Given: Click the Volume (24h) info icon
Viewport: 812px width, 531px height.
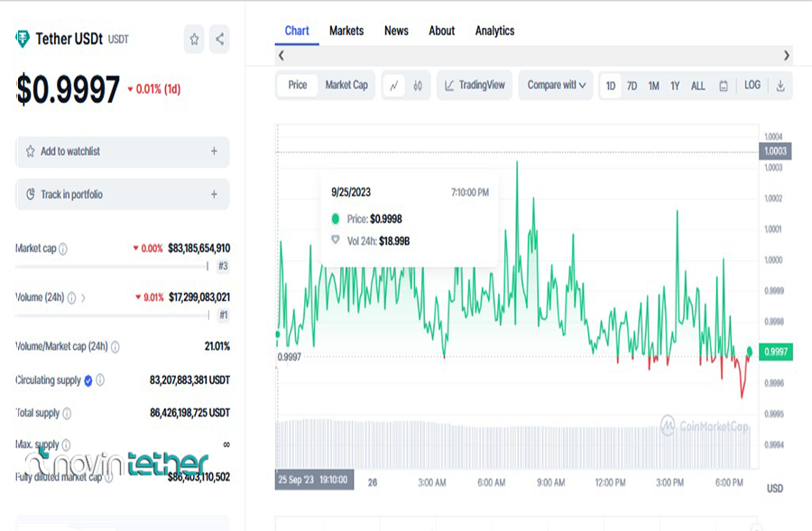Looking at the screenshot, I should click(x=71, y=298).
